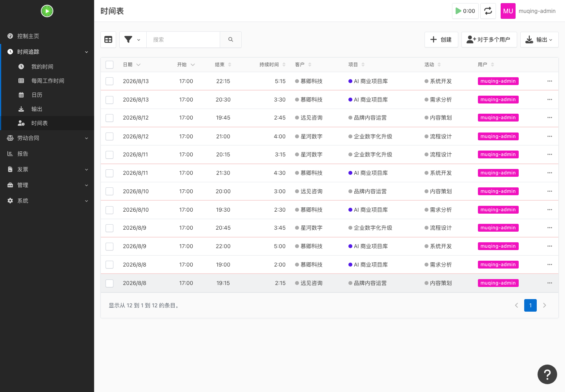Check the row ending at 20:45 on 2026/8/9
The width and height of the screenshot is (565, 392).
109,228
